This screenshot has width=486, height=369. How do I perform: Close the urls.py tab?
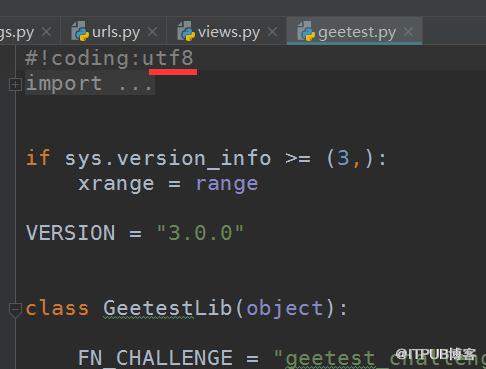pos(152,32)
